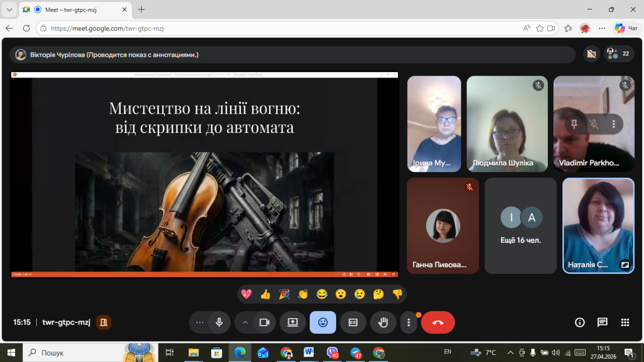
Task: Show the 16 more participants tile
Action: [x=520, y=226]
